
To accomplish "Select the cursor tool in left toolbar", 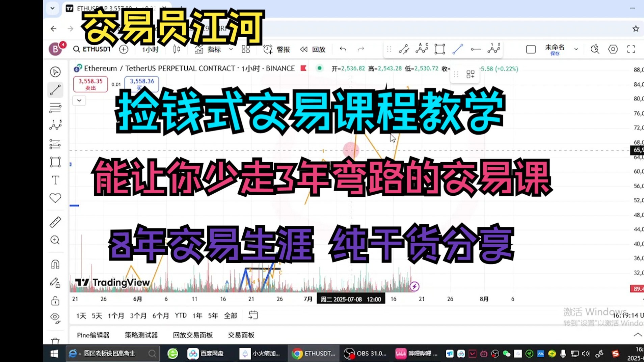I will [x=55, y=72].
